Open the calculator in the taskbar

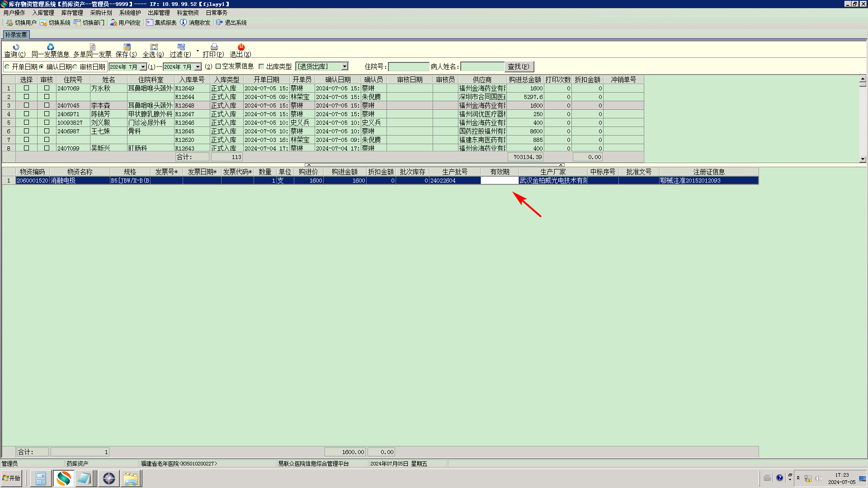coord(41,478)
